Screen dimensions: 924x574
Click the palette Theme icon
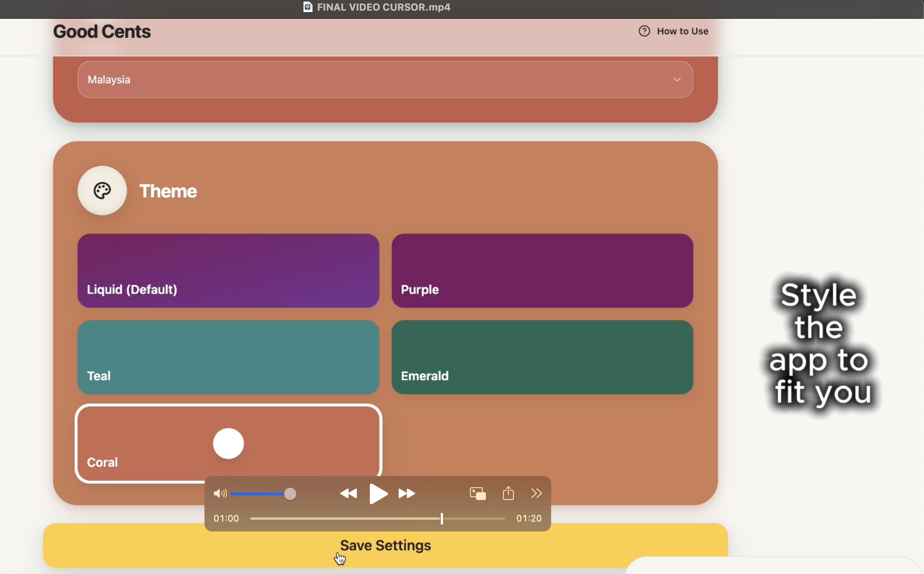tap(102, 191)
